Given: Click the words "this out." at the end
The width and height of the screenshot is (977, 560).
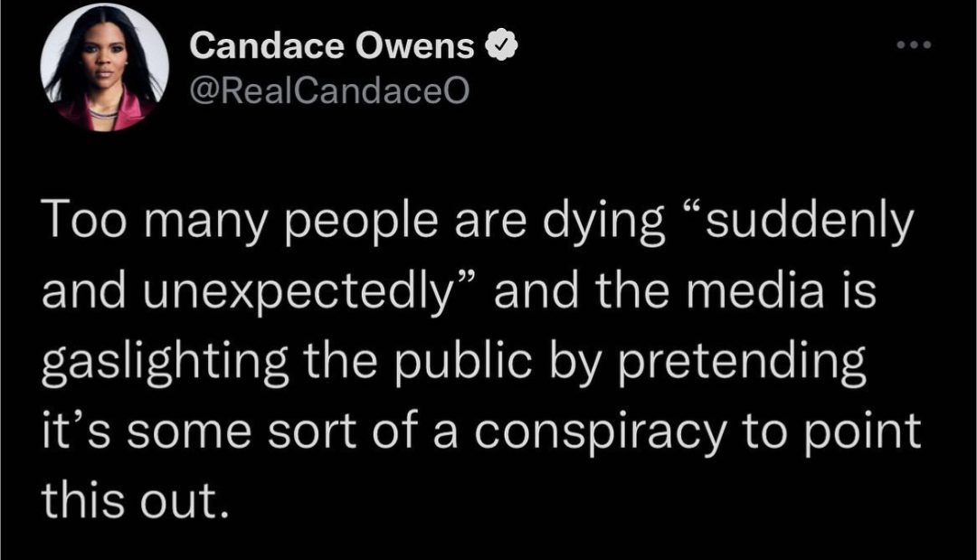Looking at the screenshot, I should (x=131, y=499).
